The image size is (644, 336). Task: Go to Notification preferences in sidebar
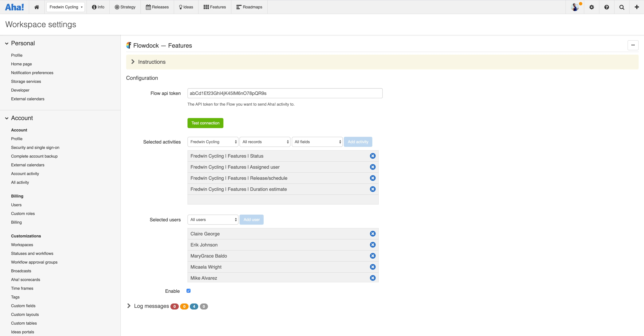[32, 72]
